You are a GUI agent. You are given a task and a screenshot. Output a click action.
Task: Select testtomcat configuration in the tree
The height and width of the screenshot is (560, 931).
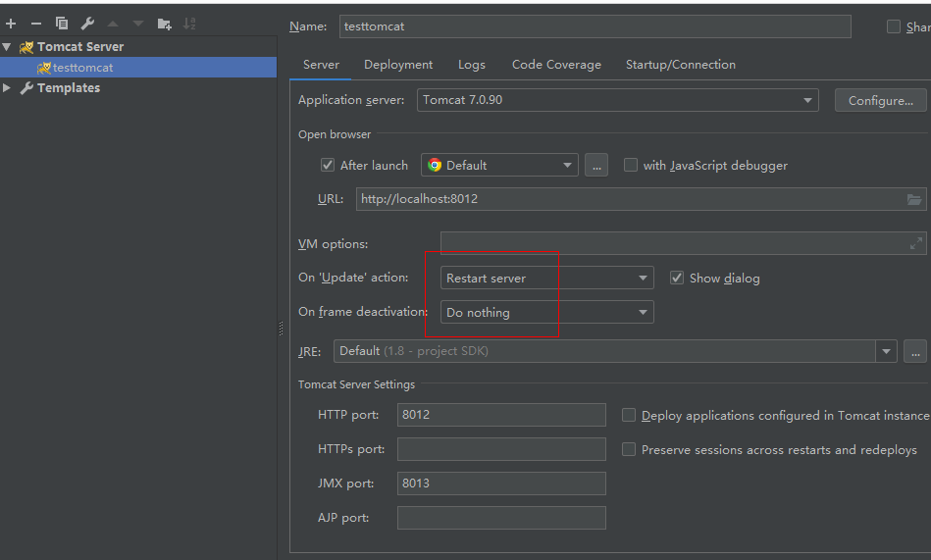[82, 68]
